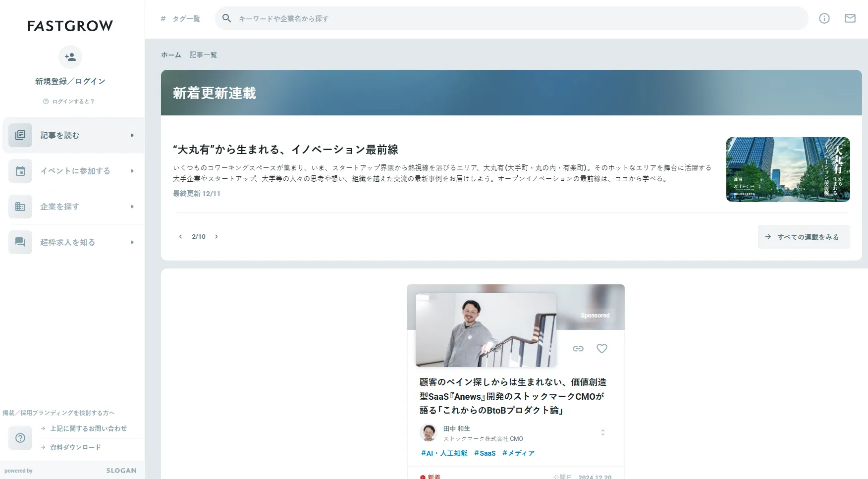
Task: Select the イベントに参加する menu item
Action: point(74,171)
